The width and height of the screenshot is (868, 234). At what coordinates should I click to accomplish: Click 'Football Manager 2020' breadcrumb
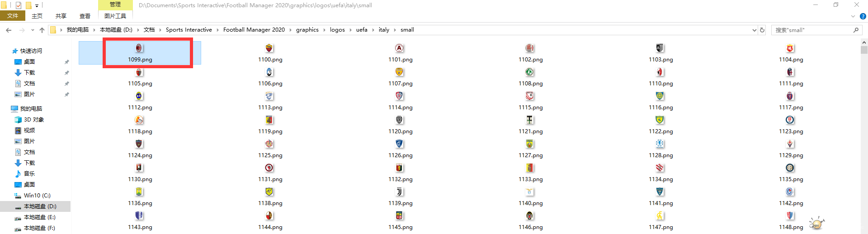pos(254,30)
